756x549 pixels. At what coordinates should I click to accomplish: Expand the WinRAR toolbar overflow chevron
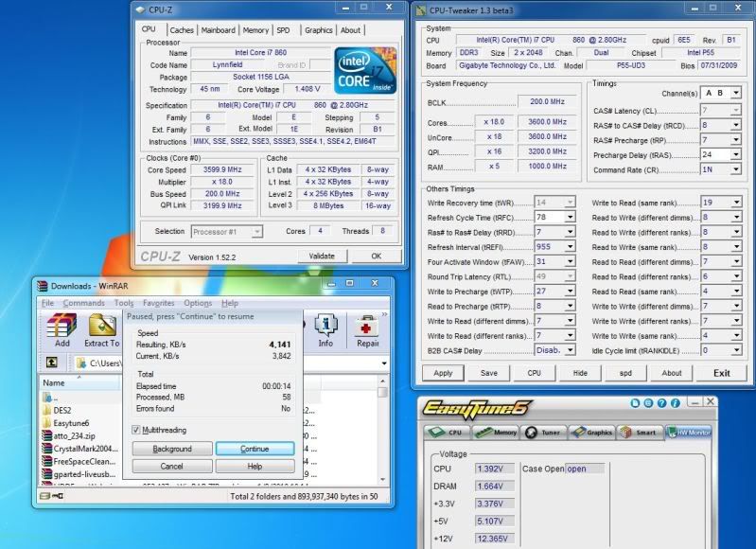[384, 314]
